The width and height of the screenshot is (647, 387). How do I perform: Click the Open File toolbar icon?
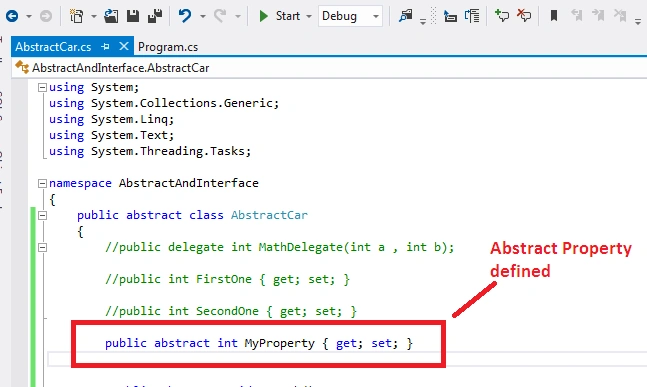coord(111,16)
